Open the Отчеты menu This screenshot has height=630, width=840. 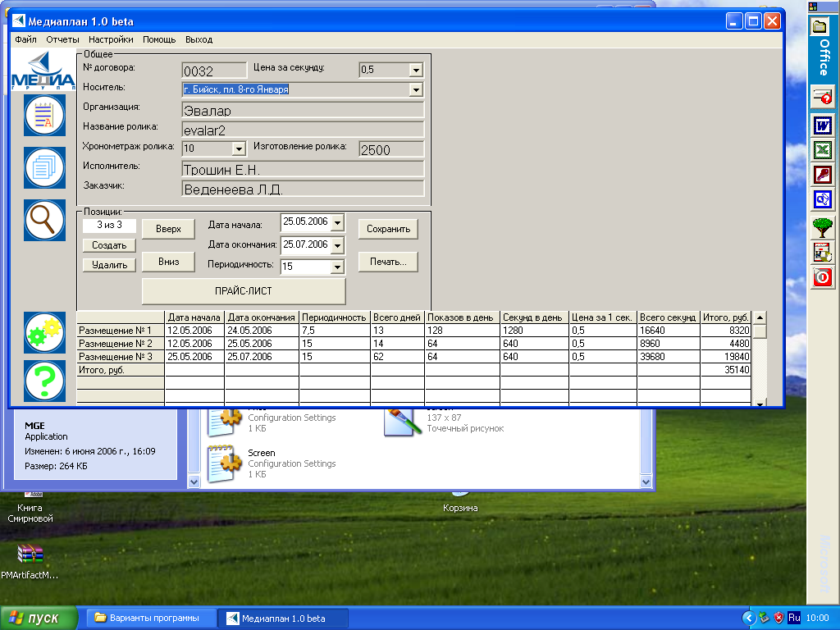click(62, 39)
